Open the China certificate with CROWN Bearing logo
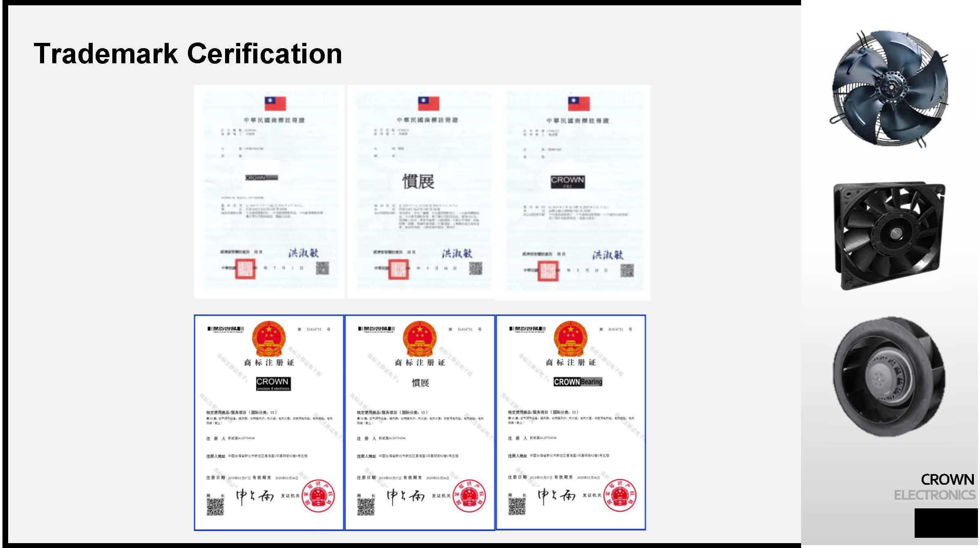Image resolution: width=980 pixels, height=548 pixels. pos(571,423)
